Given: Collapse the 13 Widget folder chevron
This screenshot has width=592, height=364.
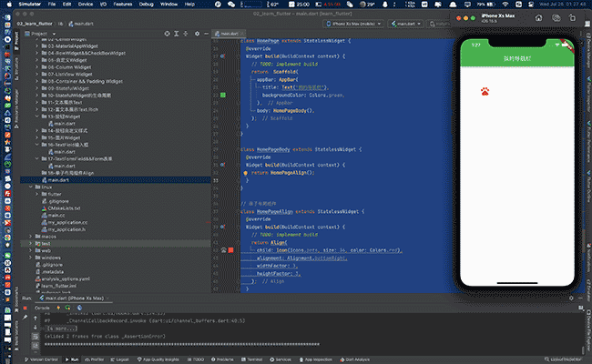Looking at the screenshot, I should click(37, 116).
